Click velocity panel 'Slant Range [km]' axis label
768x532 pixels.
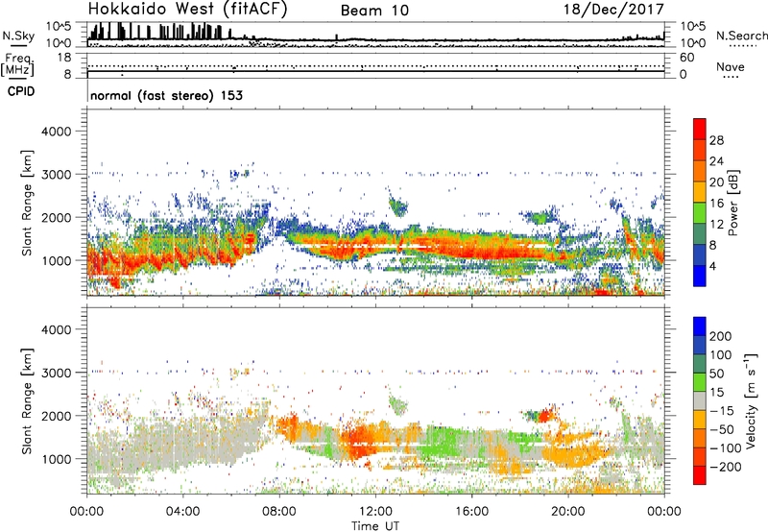click(27, 401)
